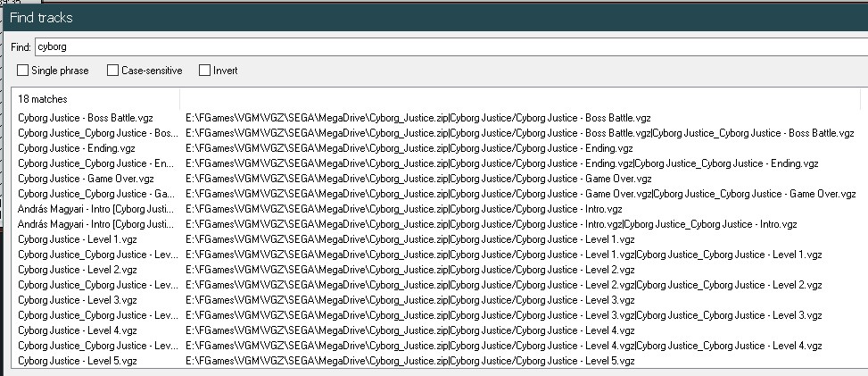
Task: Enable the Single phrase checkbox
Action: tap(23, 71)
